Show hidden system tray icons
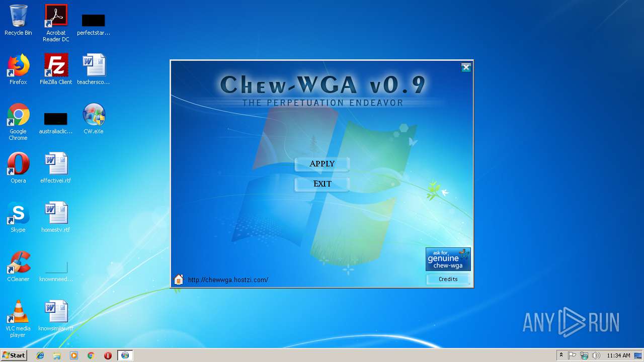 point(561,355)
